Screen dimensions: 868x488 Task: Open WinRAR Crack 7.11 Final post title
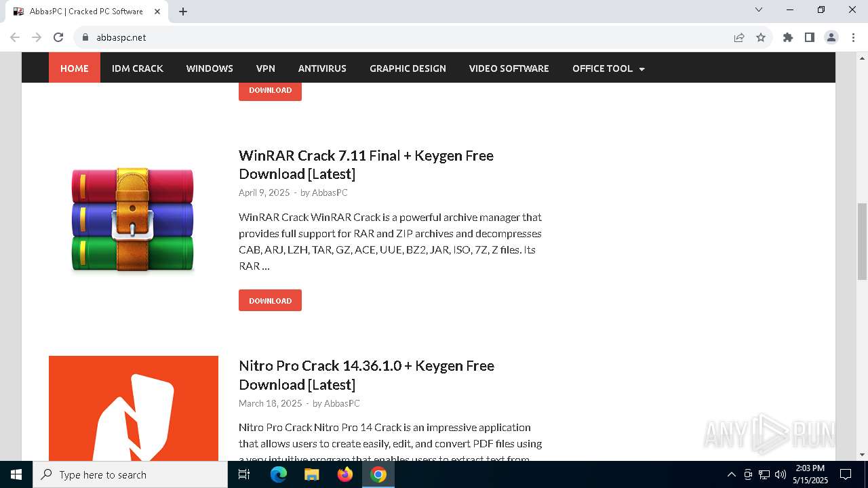(366, 165)
